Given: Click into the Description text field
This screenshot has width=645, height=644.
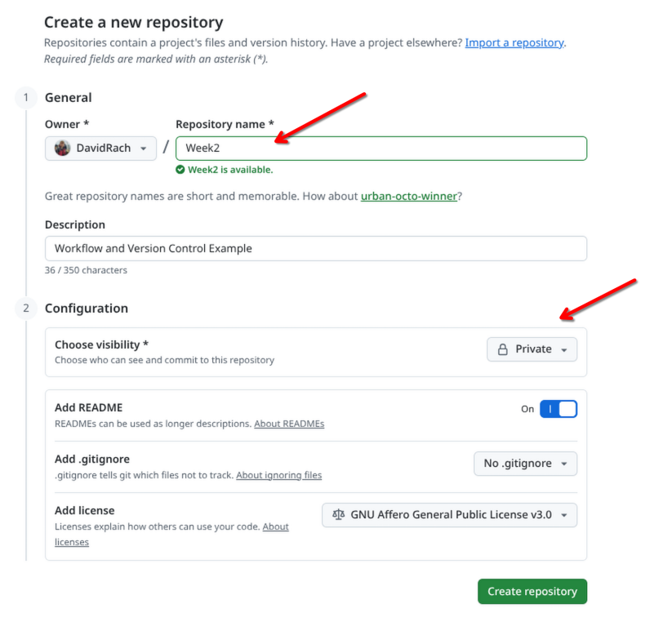Looking at the screenshot, I should pyautogui.click(x=315, y=249).
